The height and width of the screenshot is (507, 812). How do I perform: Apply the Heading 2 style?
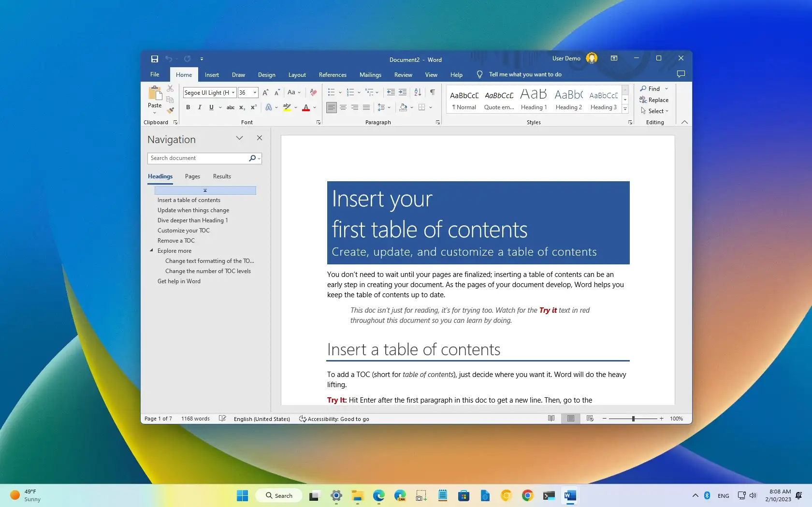click(x=568, y=99)
